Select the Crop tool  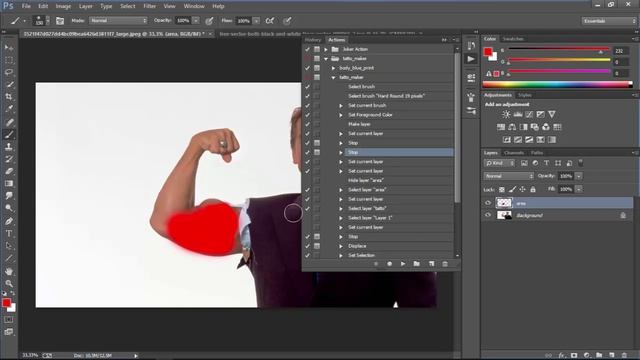(x=9, y=97)
